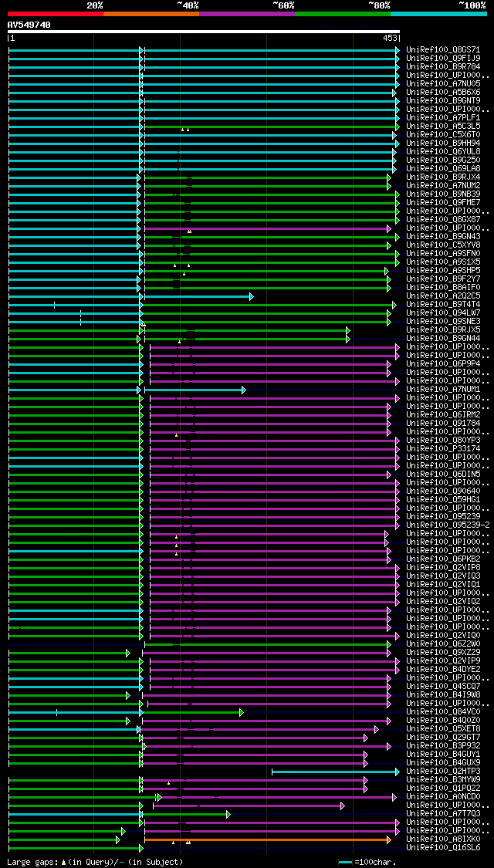This screenshot has height=868, width=494.
Task: Click the green ~80% legend color segment
Action: click(x=343, y=13)
